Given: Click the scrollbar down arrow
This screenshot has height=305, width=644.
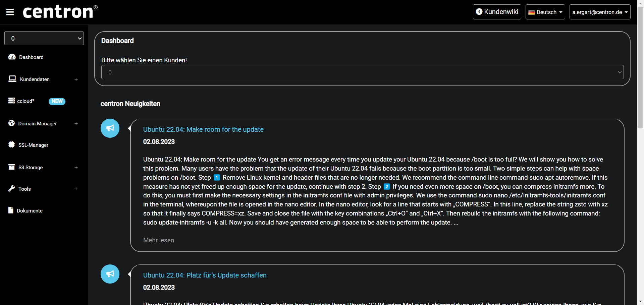Looking at the screenshot, I should [640, 302].
